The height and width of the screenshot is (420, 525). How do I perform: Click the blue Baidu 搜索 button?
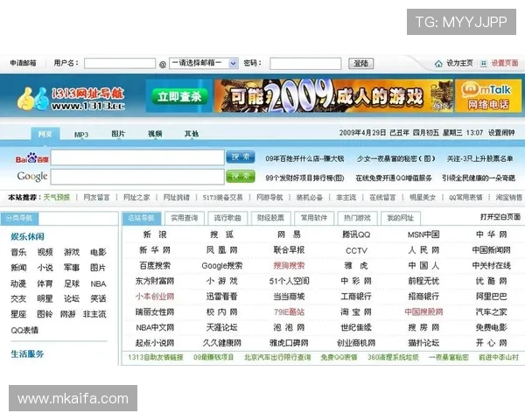(x=241, y=157)
